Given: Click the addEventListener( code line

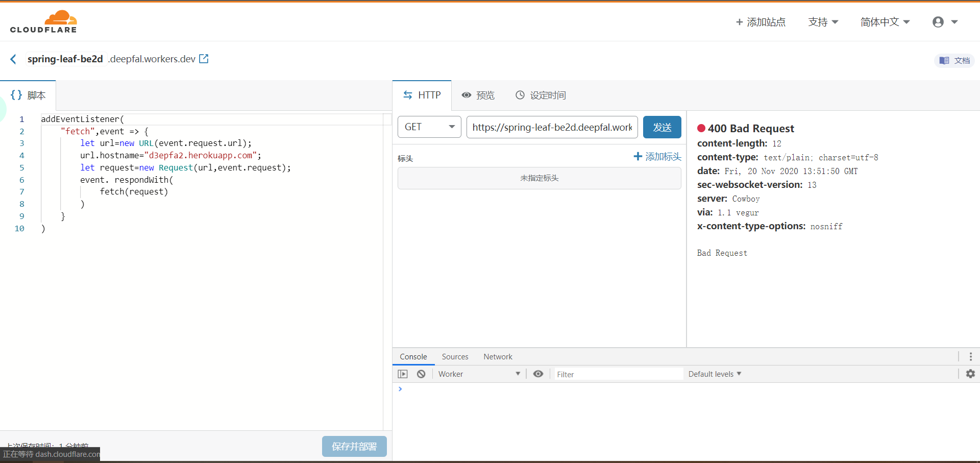Looking at the screenshot, I should point(83,119).
